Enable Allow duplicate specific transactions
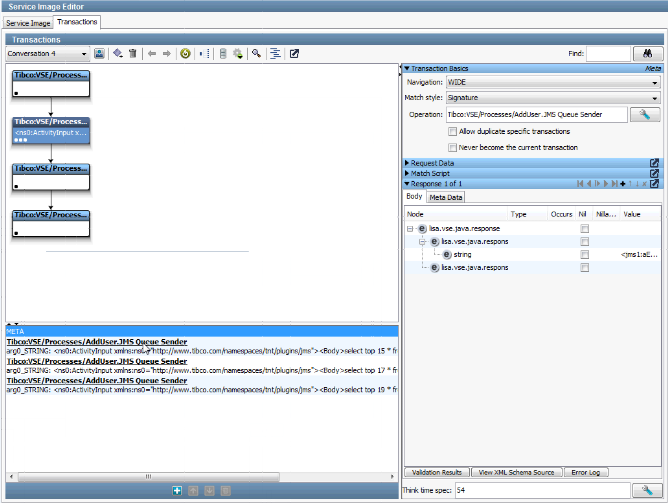 point(453,131)
